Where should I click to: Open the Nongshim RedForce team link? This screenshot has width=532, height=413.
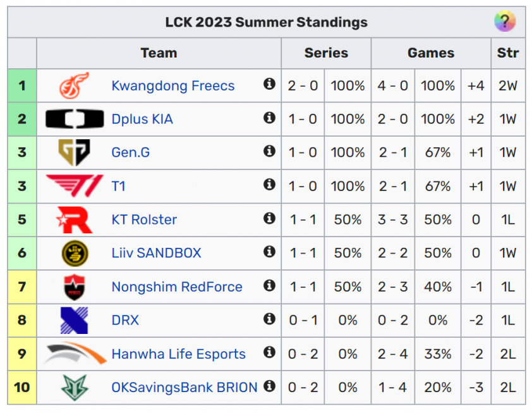[x=177, y=287]
